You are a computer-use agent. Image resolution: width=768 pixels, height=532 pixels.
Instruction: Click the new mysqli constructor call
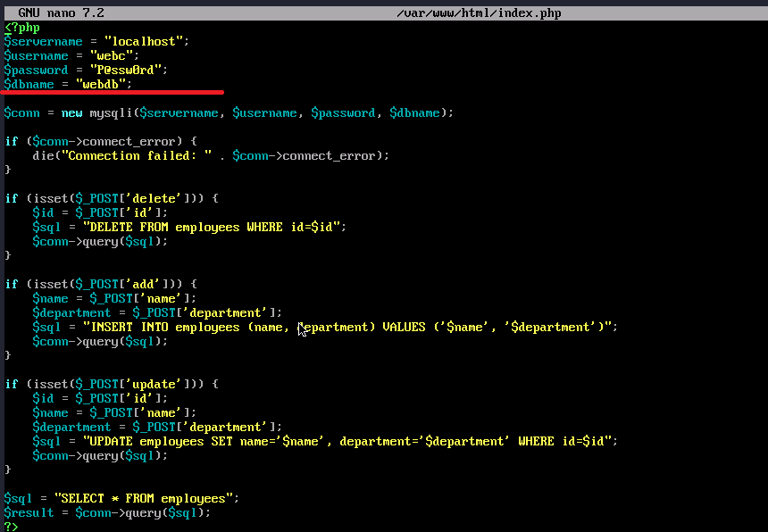point(103,112)
